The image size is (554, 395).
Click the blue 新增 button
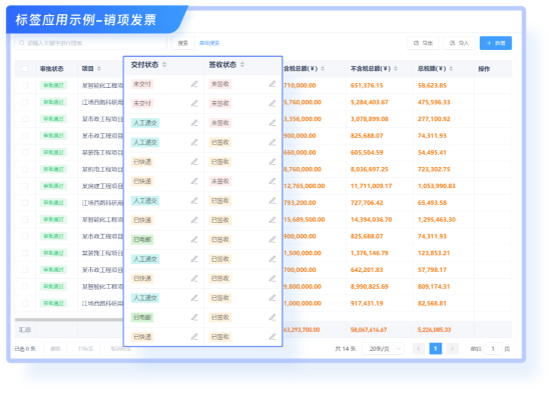(496, 43)
